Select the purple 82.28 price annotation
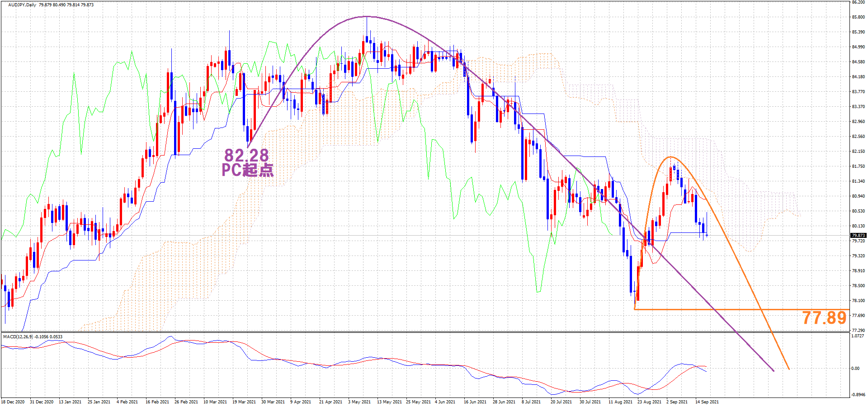This screenshot has height=407, width=868. (246, 156)
